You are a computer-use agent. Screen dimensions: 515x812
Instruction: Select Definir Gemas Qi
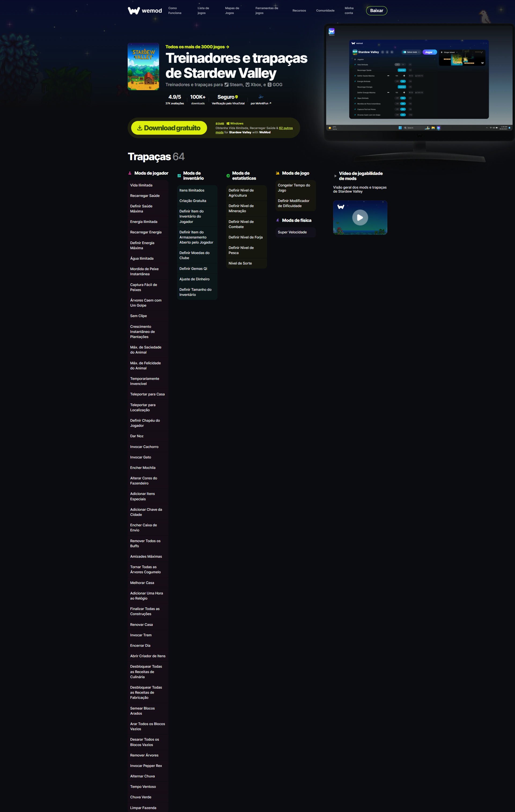pos(197,269)
